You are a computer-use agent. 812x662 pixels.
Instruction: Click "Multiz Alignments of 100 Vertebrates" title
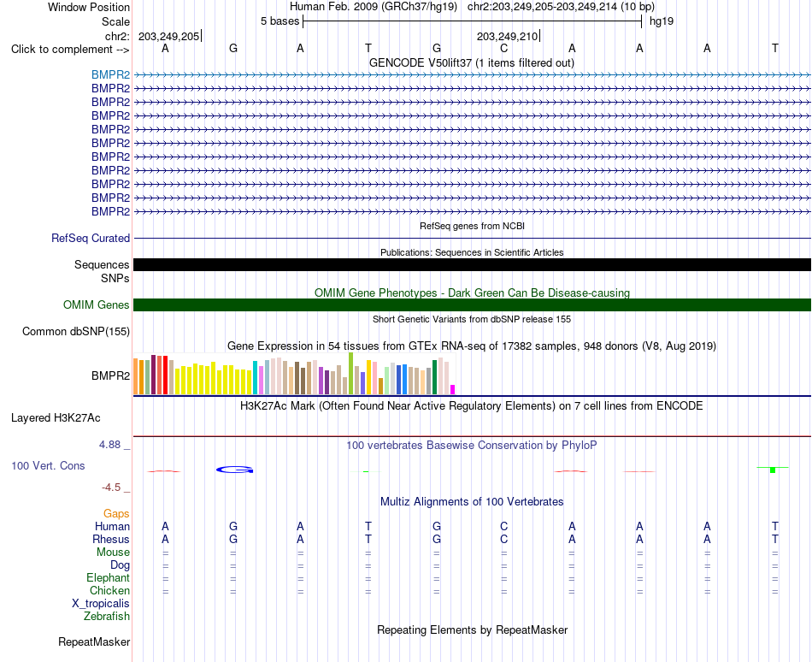(x=472, y=501)
